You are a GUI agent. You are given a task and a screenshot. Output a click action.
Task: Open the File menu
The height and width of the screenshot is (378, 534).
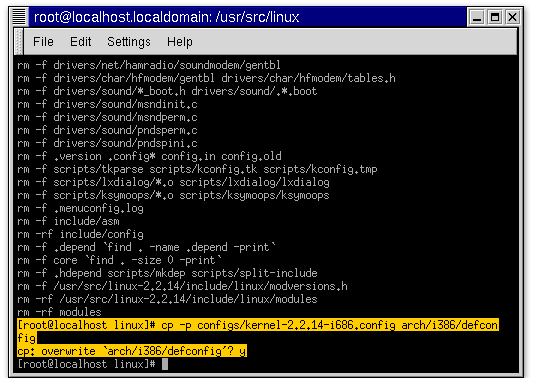point(43,42)
